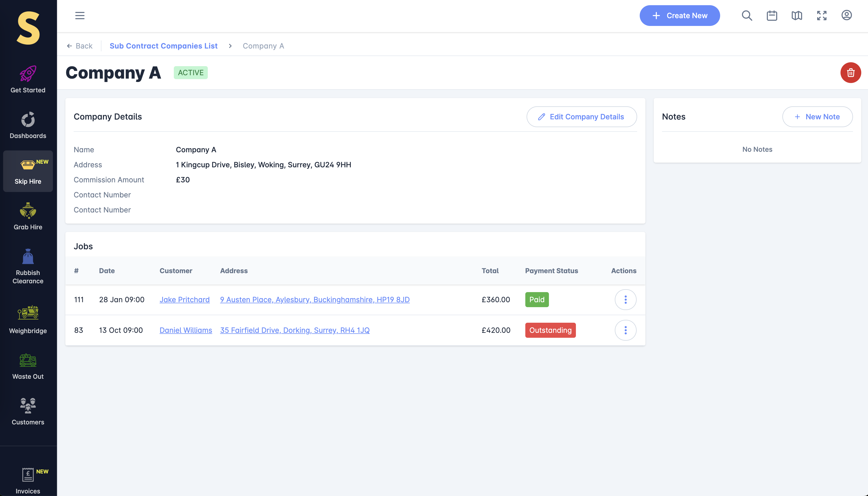Expand actions menu for job 111
Viewport: 868px width, 496px height.
pyautogui.click(x=625, y=299)
